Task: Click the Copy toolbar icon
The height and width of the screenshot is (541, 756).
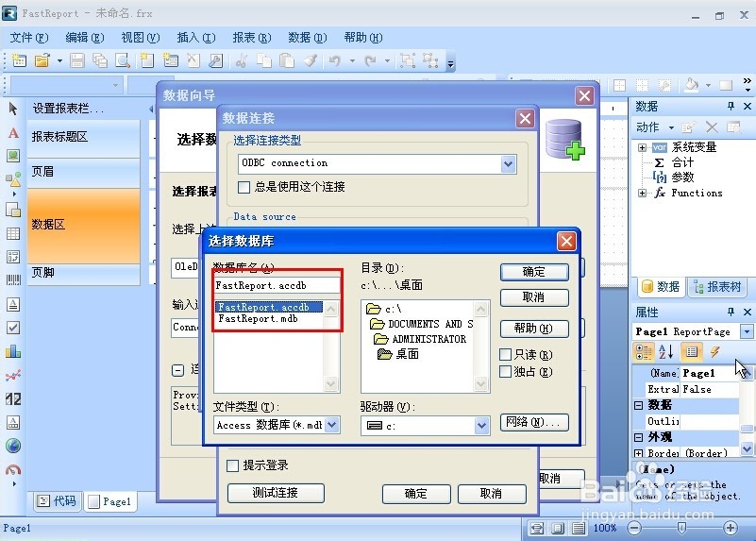Action: [x=263, y=60]
